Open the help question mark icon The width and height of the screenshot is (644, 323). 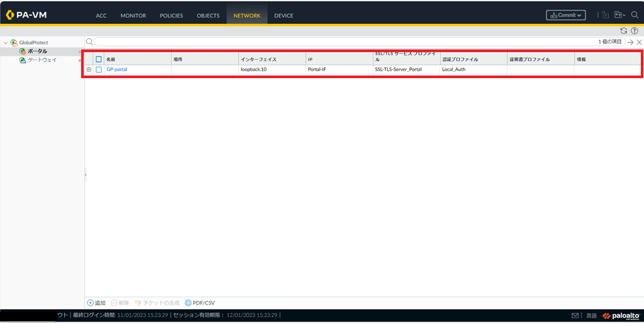(634, 31)
